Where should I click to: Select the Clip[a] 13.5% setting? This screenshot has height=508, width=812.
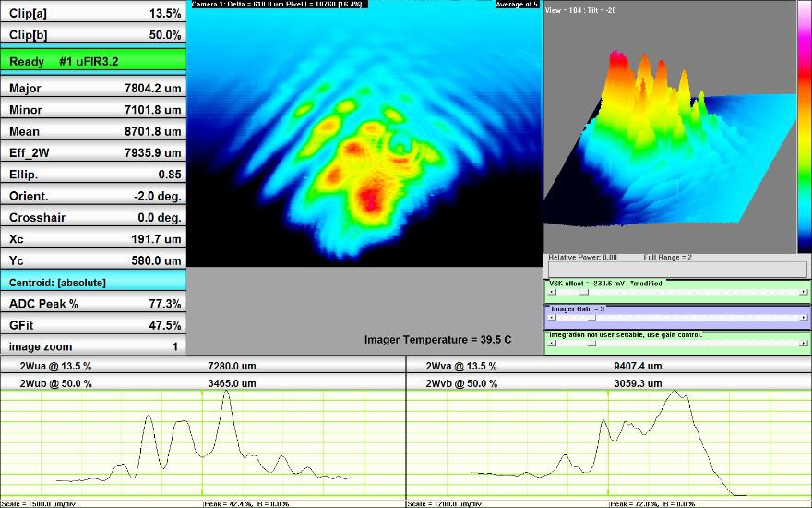coord(92,14)
